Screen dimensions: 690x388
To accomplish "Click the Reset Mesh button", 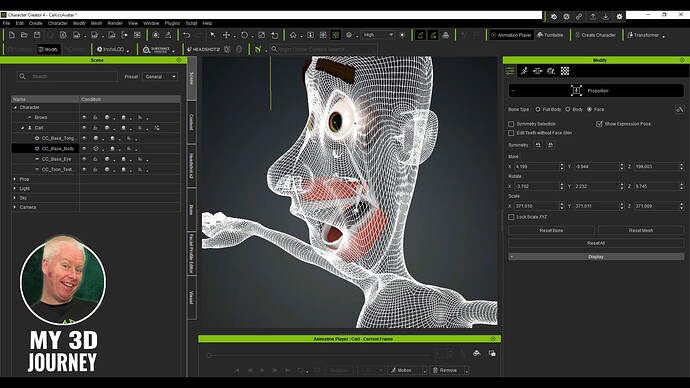I will point(641,231).
